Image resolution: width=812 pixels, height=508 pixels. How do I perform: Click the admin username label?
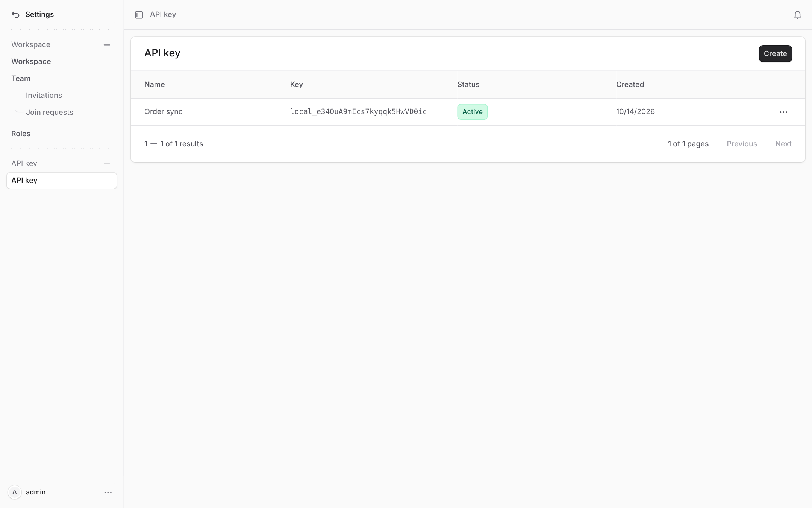pyautogui.click(x=36, y=492)
